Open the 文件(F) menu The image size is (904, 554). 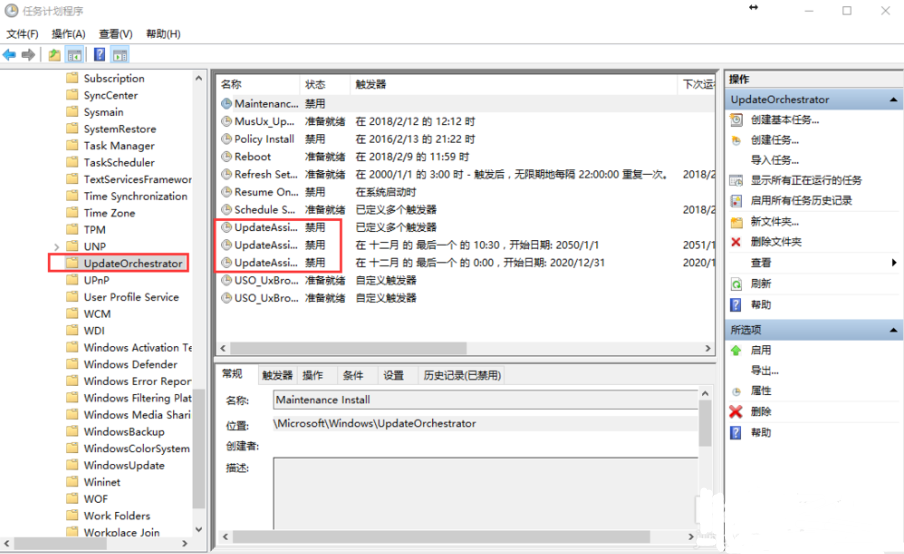point(22,34)
